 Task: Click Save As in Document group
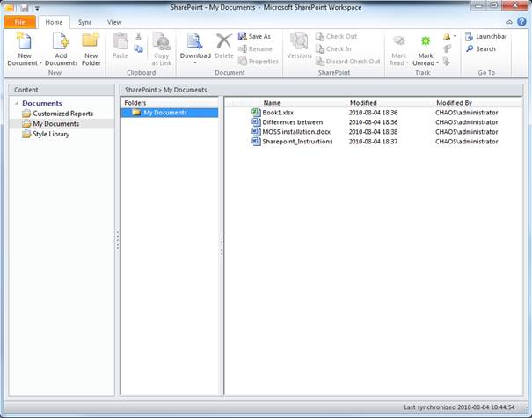[x=254, y=36]
